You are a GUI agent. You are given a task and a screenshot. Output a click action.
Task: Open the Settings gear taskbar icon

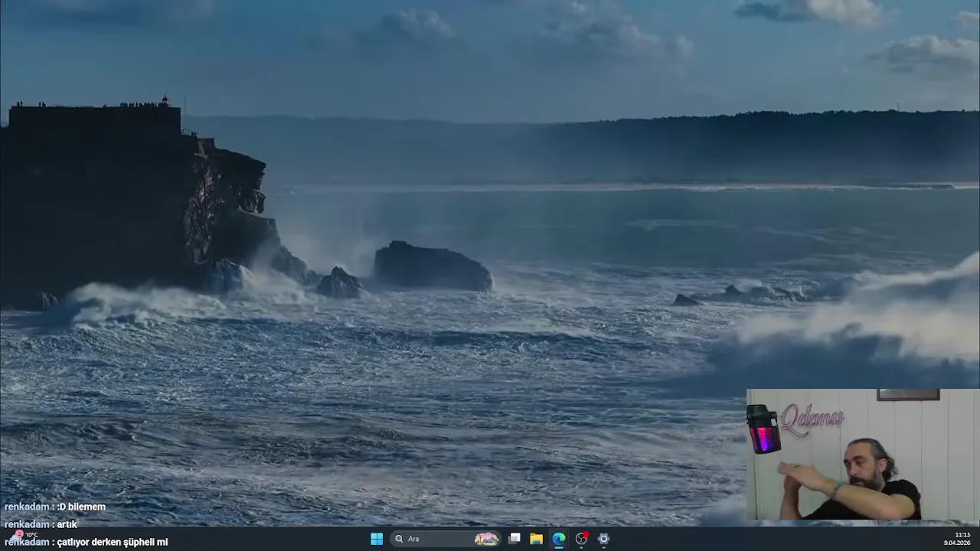[603, 539]
